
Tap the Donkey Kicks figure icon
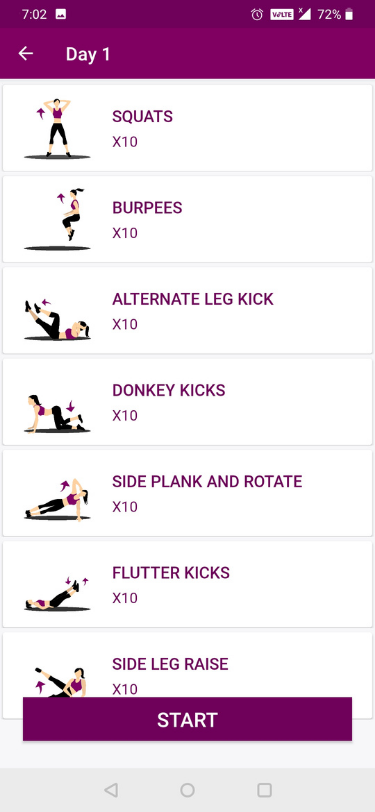coord(57,413)
